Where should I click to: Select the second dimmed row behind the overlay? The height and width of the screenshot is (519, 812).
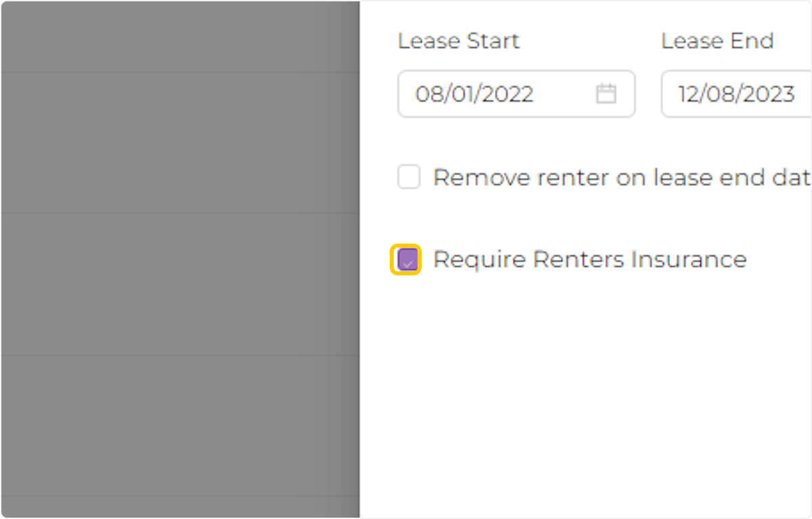179,139
